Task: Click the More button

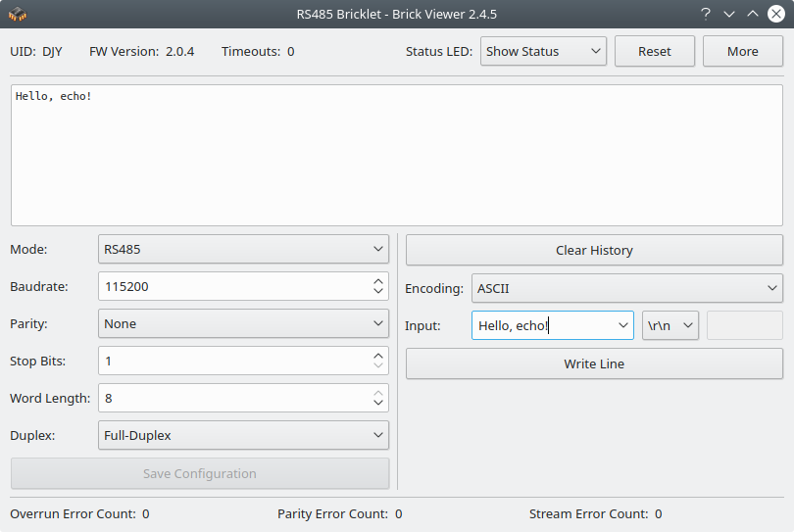Action: coord(742,52)
